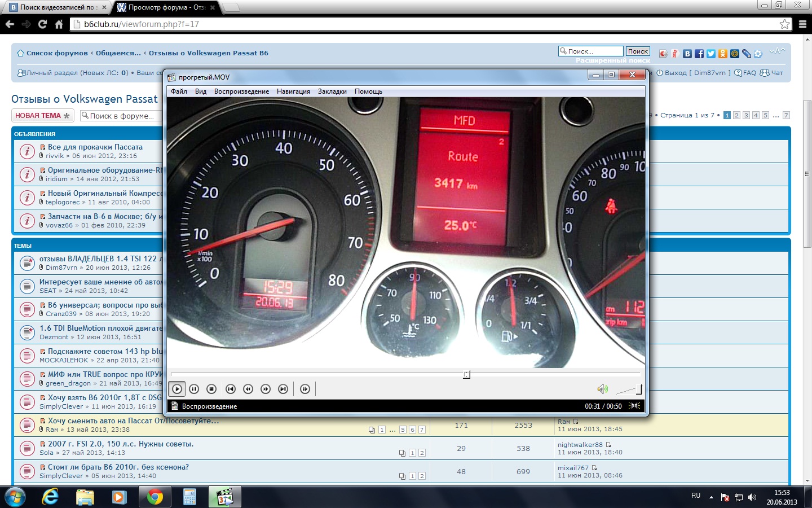Click the forum search input field
The image size is (812, 508).
(121, 116)
